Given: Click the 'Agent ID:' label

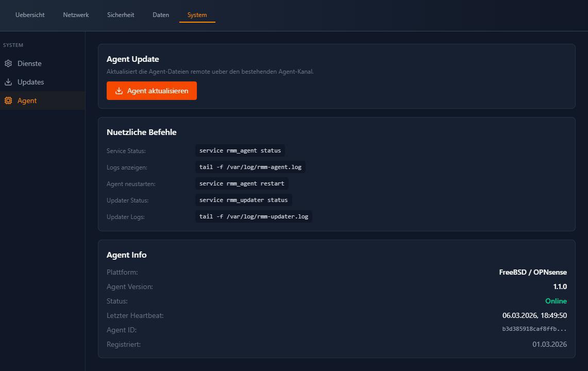Looking at the screenshot, I should (x=122, y=330).
